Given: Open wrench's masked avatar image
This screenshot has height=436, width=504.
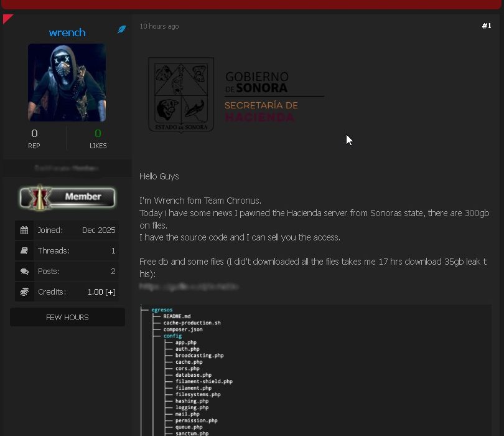Looking at the screenshot, I should click(x=67, y=82).
